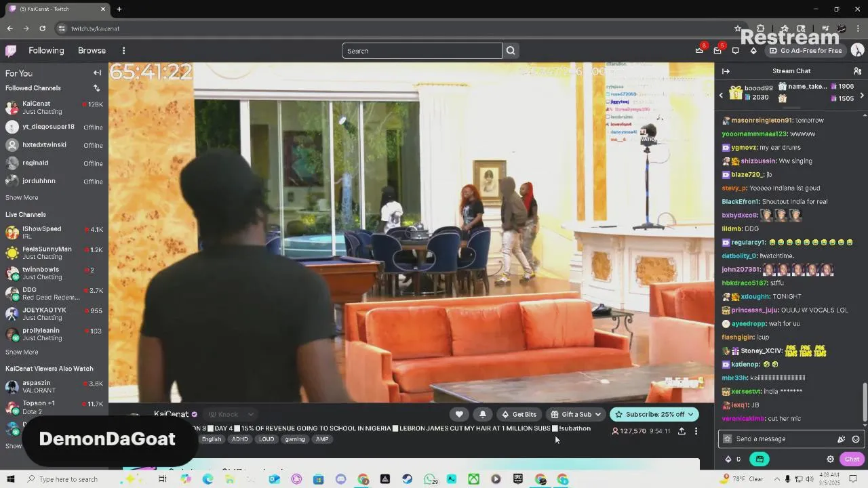Open twinnbowls live channel

click(54, 273)
